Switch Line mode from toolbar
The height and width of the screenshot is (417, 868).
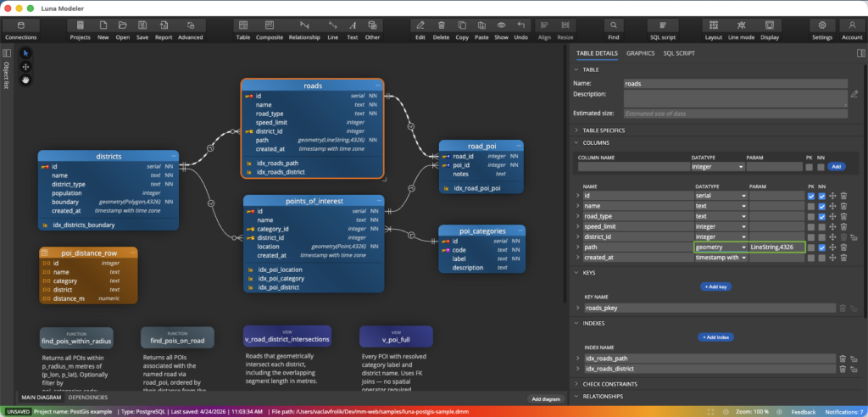[x=741, y=30]
